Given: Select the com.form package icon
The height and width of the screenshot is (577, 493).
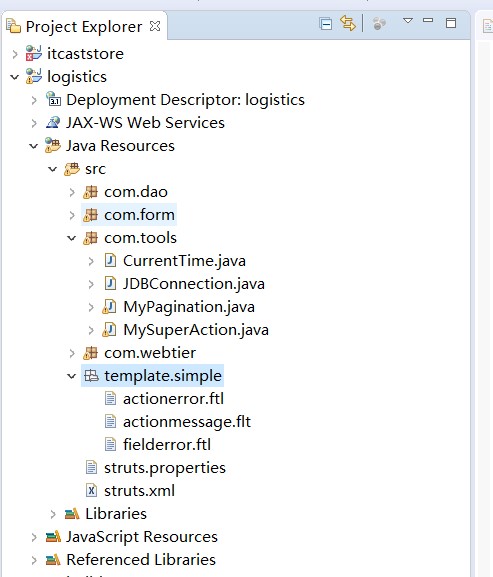Looking at the screenshot, I should (91, 215).
